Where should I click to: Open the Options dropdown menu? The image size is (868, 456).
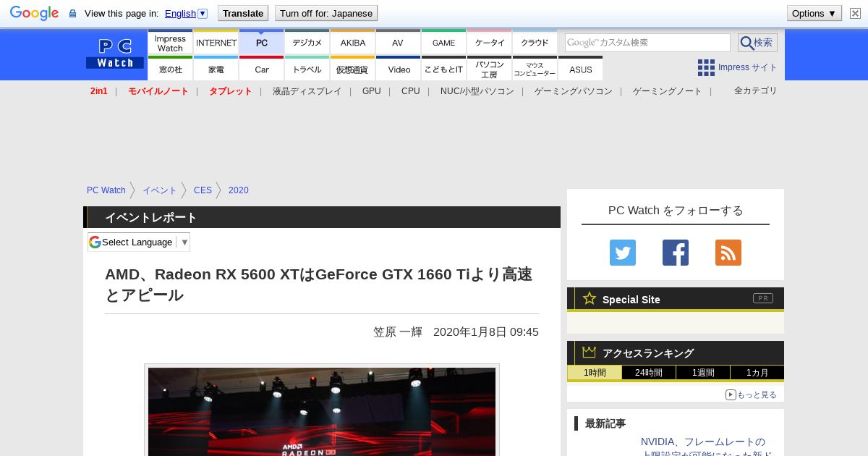[814, 13]
